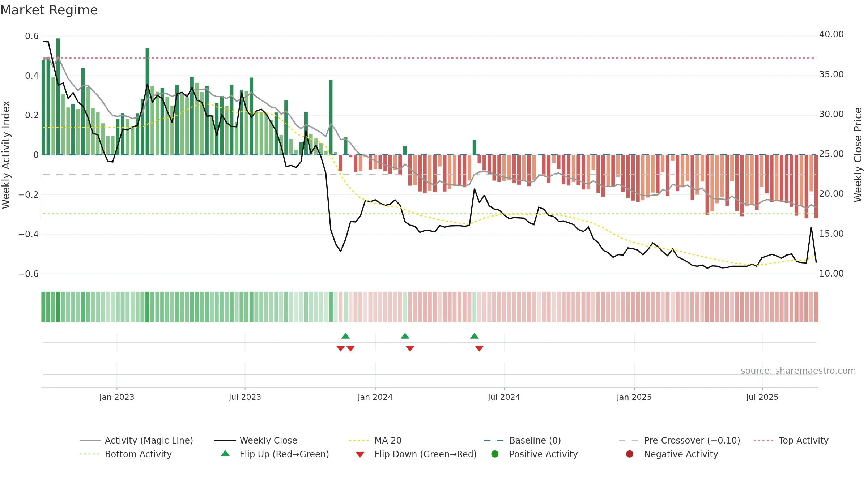
Task: Click the Jul 2025 date label
Action: (762, 397)
